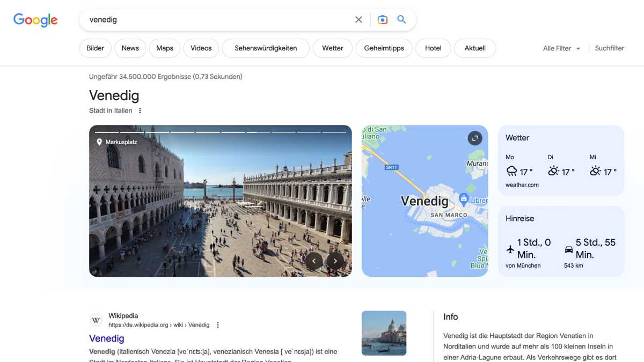Click the Google logo
644x362 pixels.
[x=35, y=20]
